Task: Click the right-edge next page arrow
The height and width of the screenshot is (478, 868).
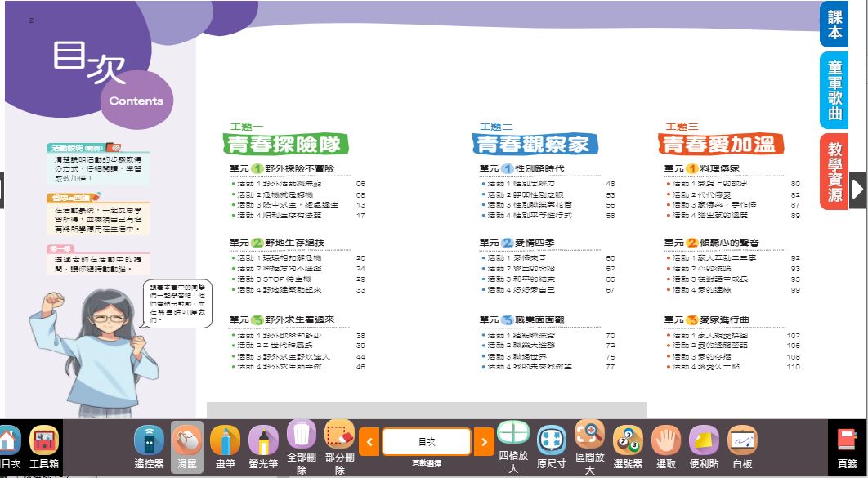Action: pos(857,190)
